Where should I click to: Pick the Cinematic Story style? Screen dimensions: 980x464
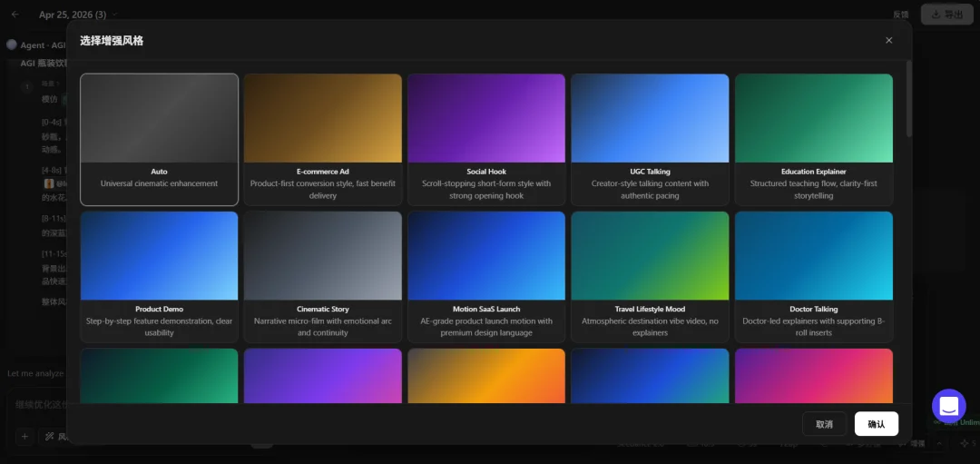tap(323, 276)
